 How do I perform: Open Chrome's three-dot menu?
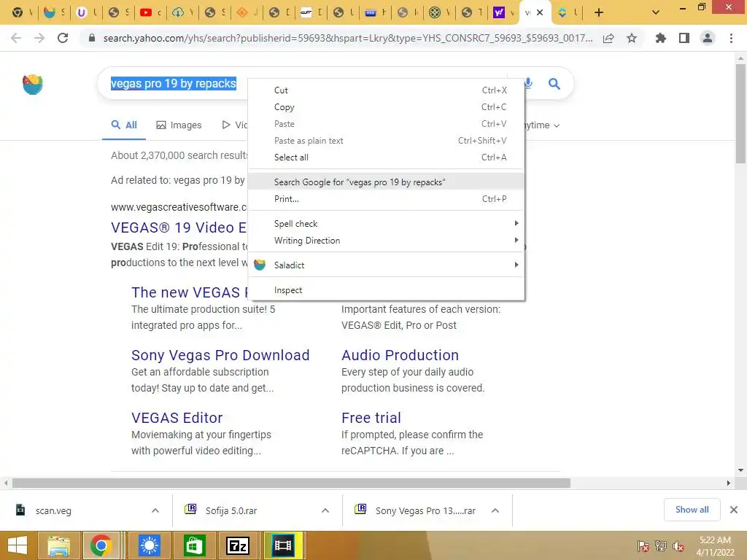[731, 38]
